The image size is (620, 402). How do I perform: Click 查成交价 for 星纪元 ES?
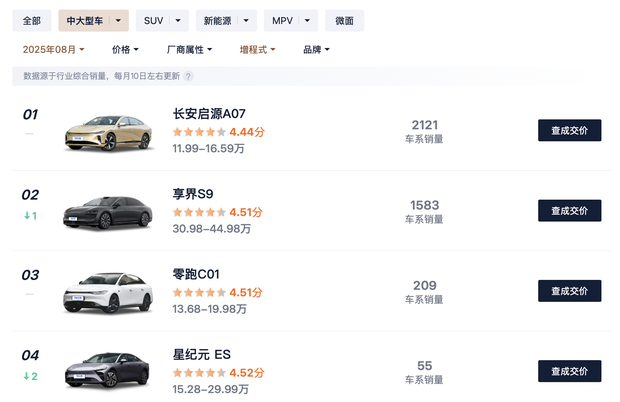click(569, 371)
